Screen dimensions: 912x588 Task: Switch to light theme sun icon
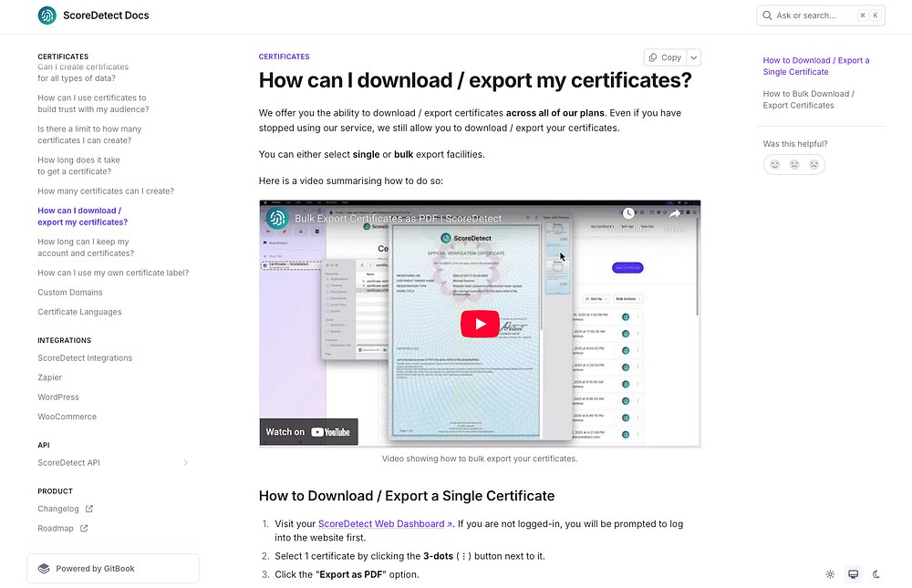click(x=830, y=574)
